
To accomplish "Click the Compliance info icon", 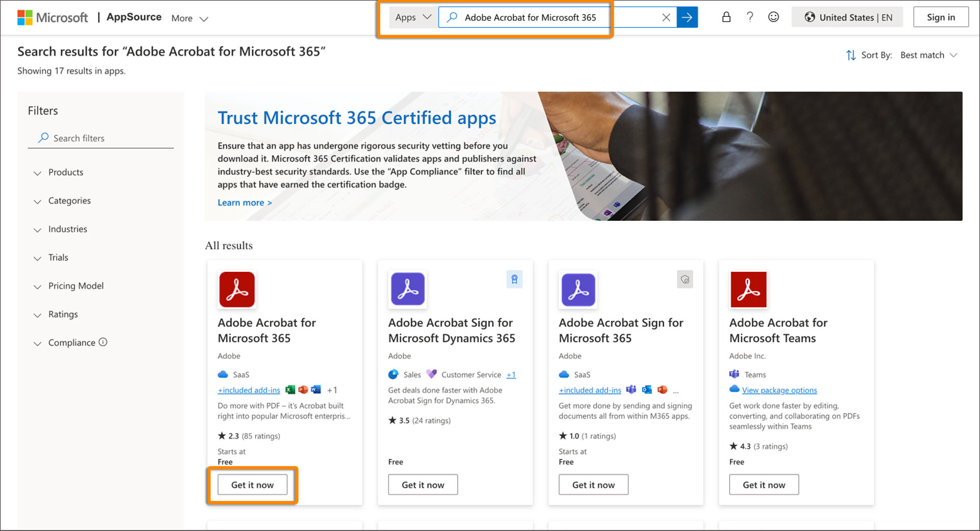I will click(103, 342).
